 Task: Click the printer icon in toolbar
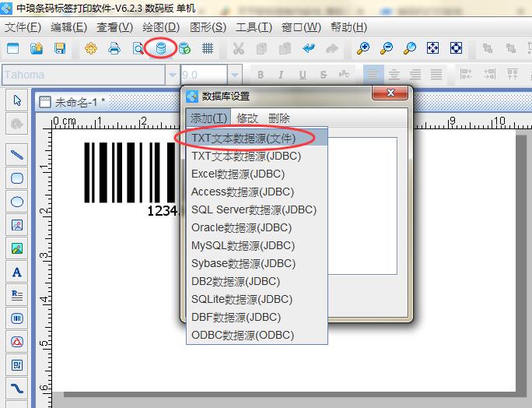point(114,48)
